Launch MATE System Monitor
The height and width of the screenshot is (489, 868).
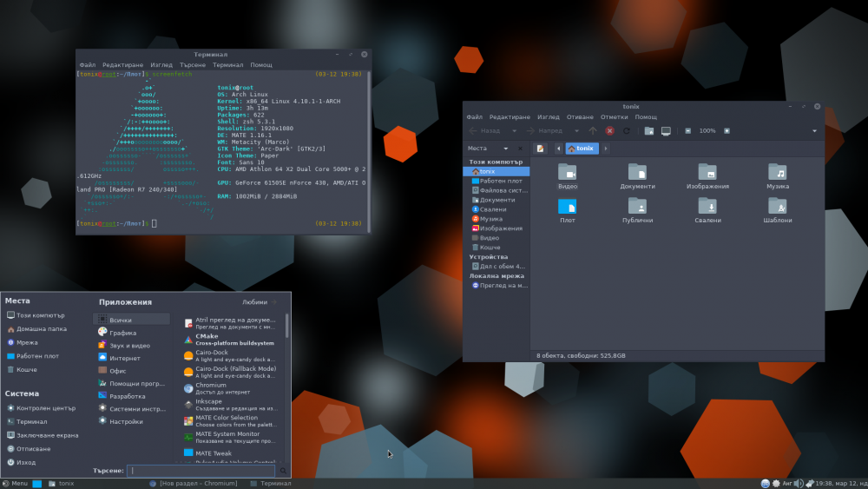[233, 438]
